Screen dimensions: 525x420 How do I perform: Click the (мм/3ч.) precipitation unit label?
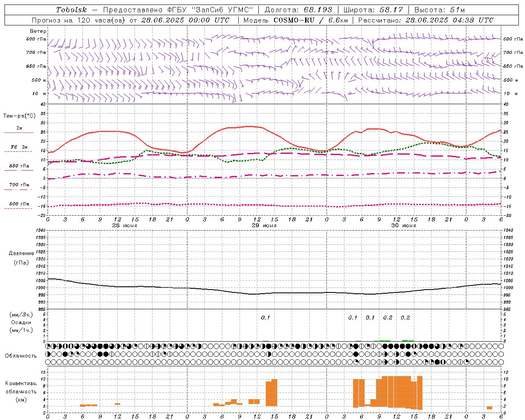click(x=21, y=315)
